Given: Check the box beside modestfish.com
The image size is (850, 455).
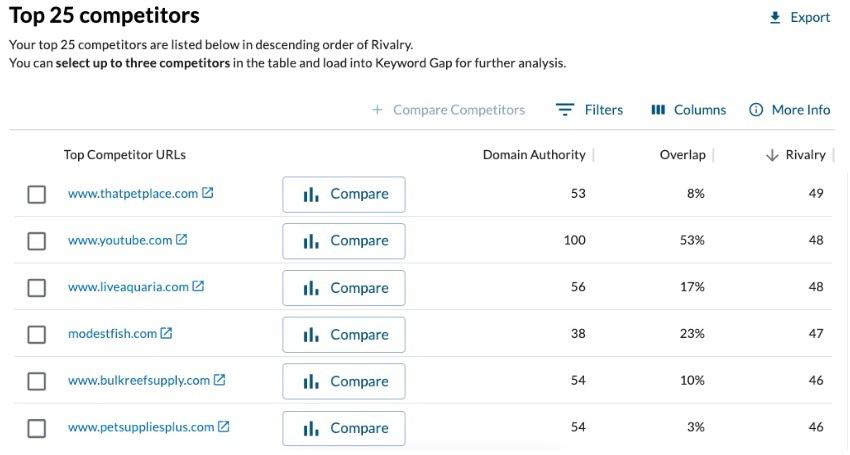Looking at the screenshot, I should pyautogui.click(x=36, y=335).
